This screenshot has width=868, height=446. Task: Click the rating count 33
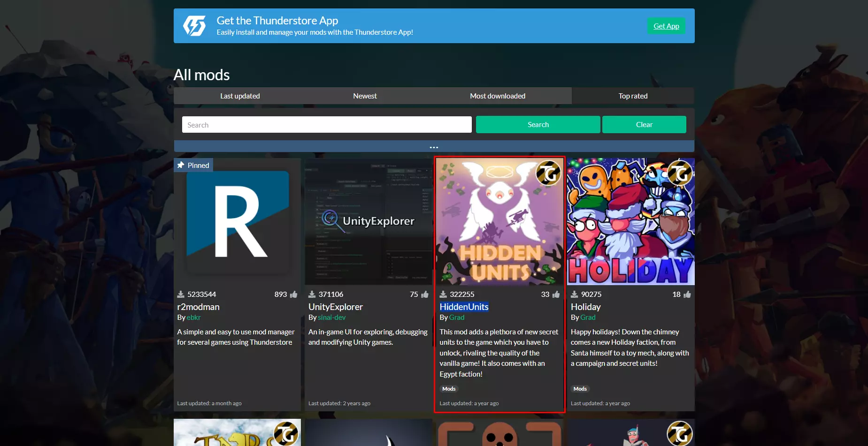coord(545,295)
